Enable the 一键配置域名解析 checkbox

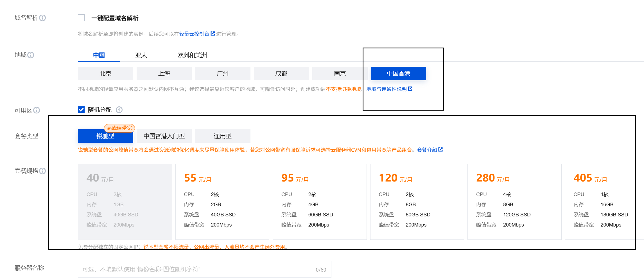click(81, 18)
